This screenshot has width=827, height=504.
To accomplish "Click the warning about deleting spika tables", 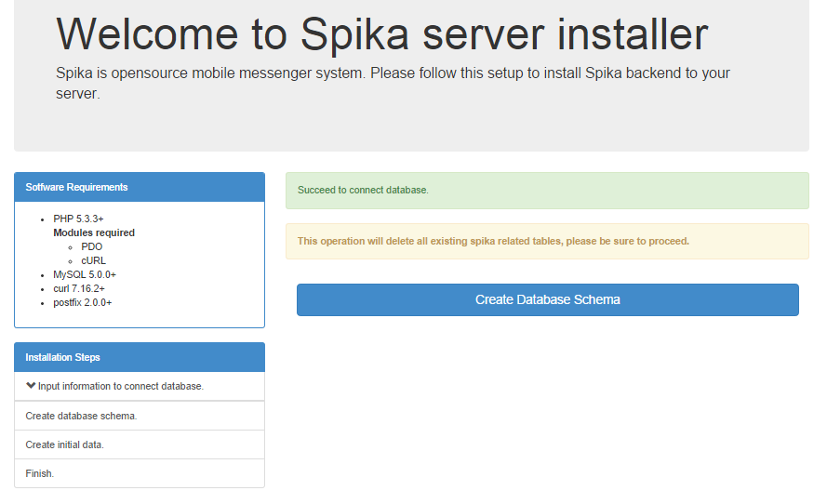I will [548, 242].
